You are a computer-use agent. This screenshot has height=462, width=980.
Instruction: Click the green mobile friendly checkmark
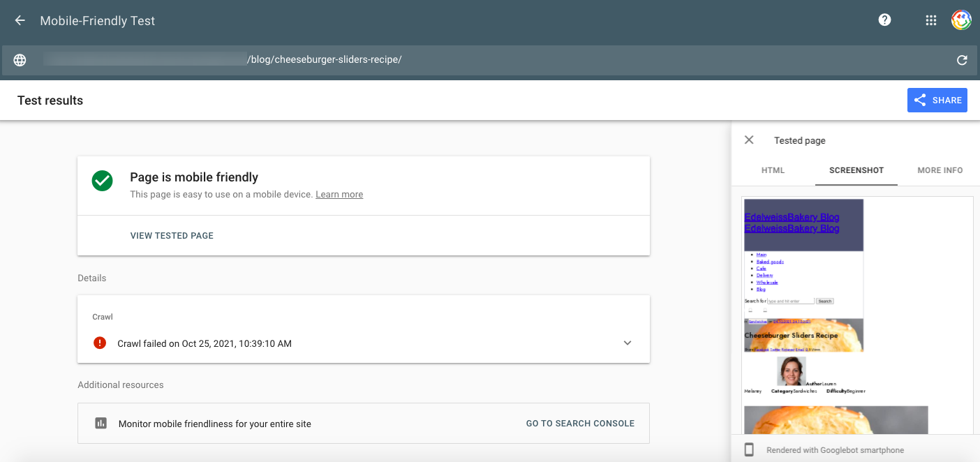click(x=103, y=181)
